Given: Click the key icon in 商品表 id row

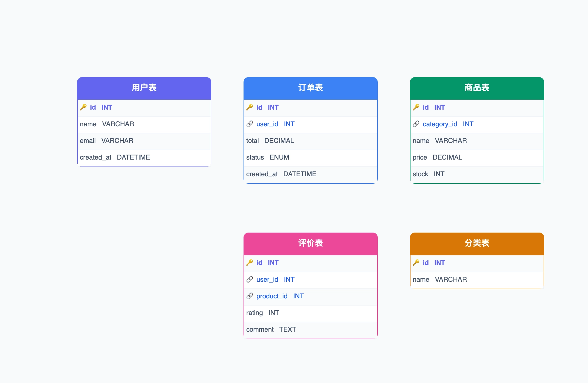Looking at the screenshot, I should [416, 107].
